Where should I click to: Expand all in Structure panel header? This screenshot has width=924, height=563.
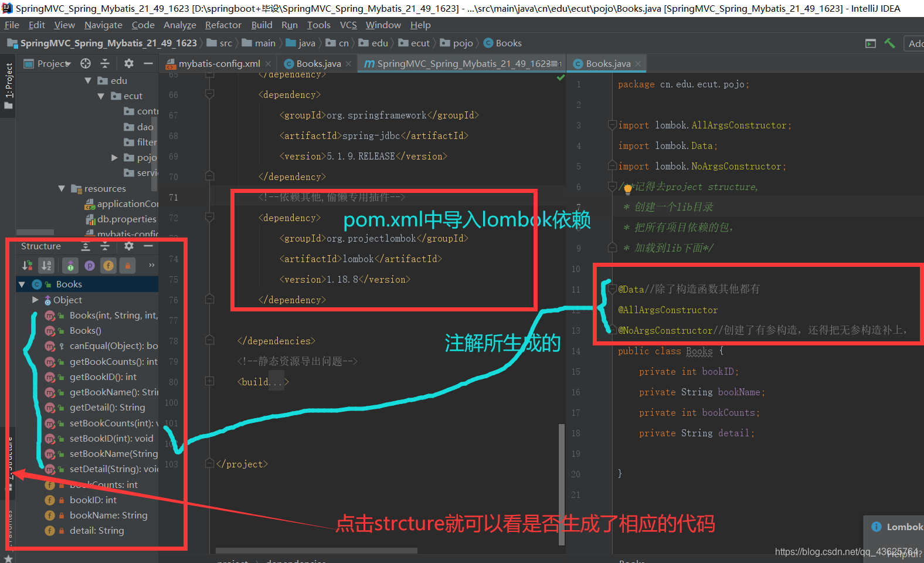pyautogui.click(x=86, y=246)
